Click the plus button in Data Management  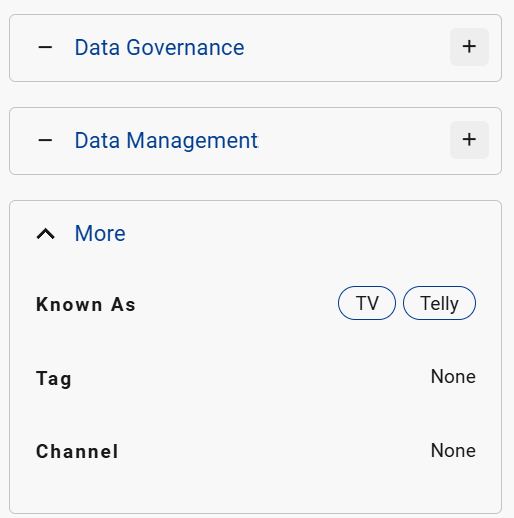469,140
